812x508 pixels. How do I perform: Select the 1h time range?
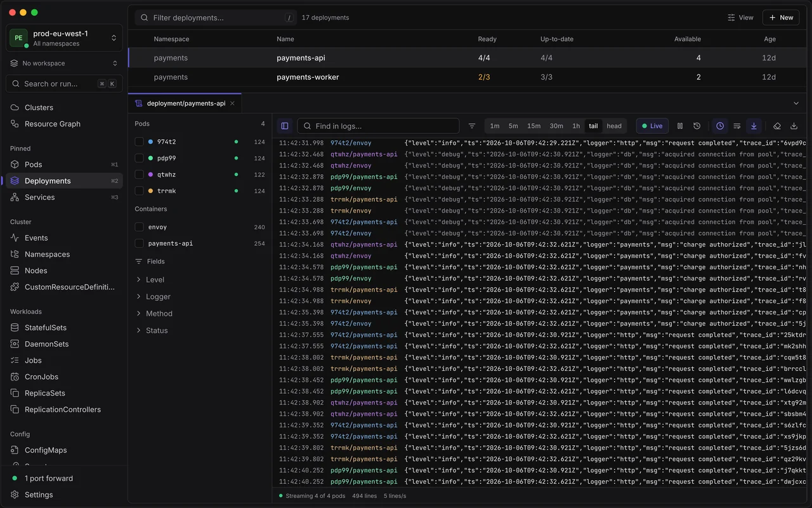pyautogui.click(x=576, y=126)
